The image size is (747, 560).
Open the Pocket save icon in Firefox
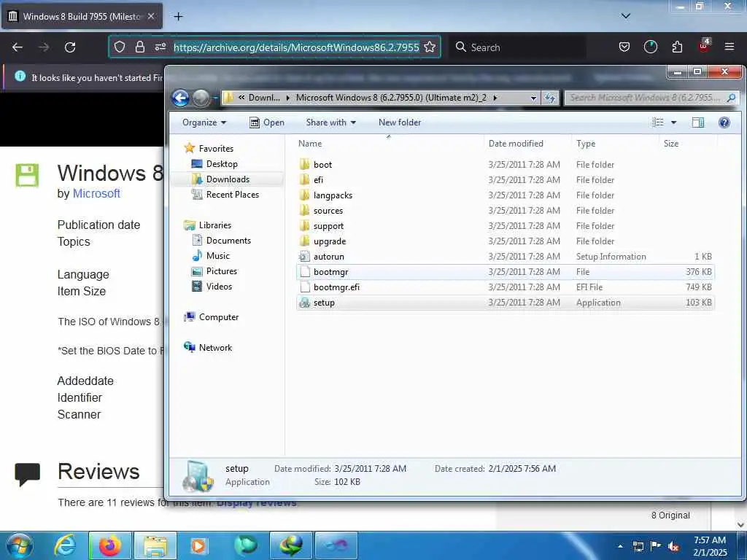(624, 47)
